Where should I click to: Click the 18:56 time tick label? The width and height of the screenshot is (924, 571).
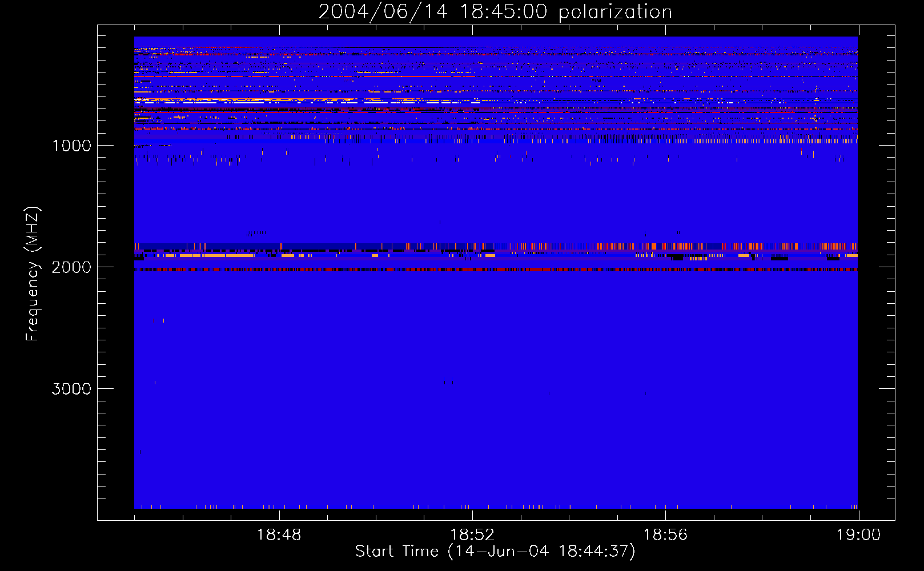click(x=665, y=535)
